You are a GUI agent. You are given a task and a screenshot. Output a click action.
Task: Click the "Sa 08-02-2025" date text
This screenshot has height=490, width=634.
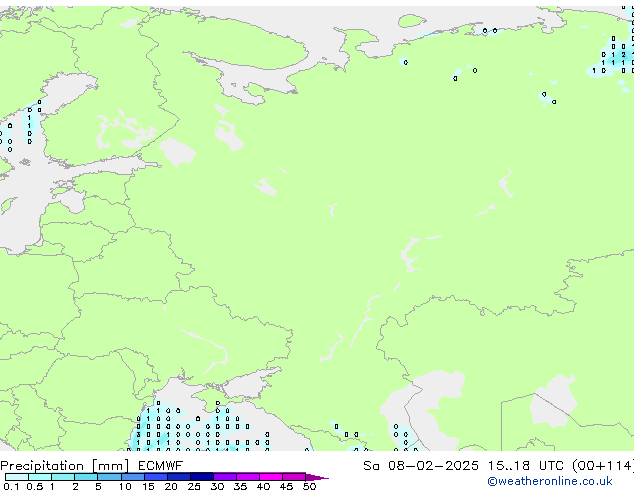pos(421,466)
